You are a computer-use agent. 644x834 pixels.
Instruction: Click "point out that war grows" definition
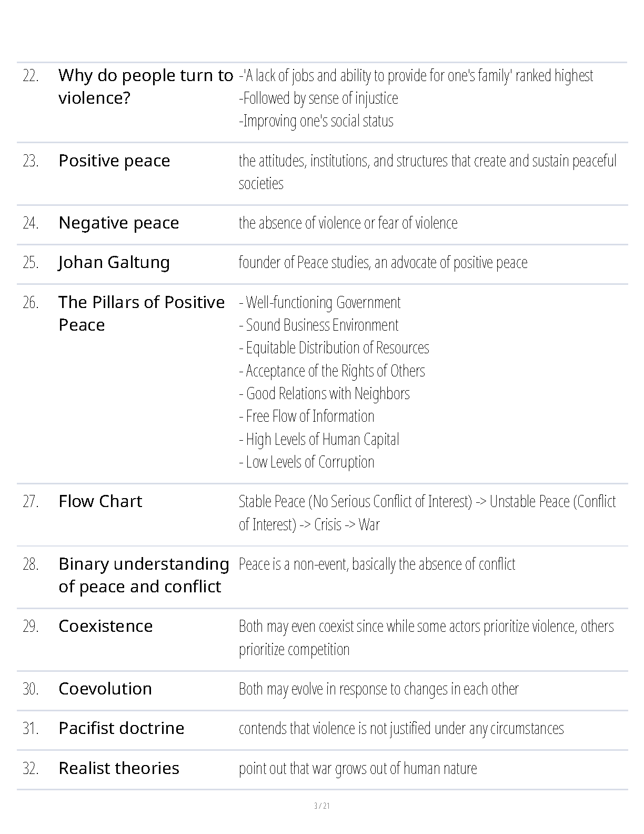tap(357, 769)
